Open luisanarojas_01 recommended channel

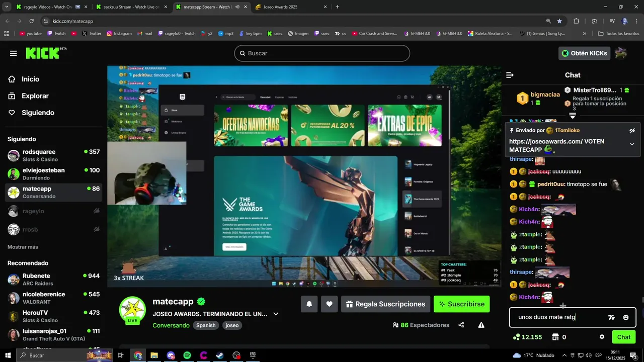53,335
